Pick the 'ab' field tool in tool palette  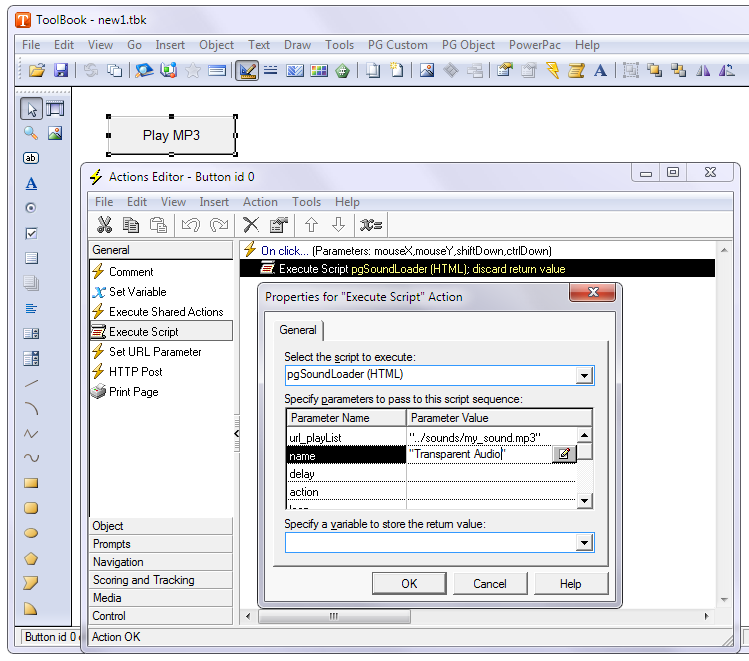31,158
